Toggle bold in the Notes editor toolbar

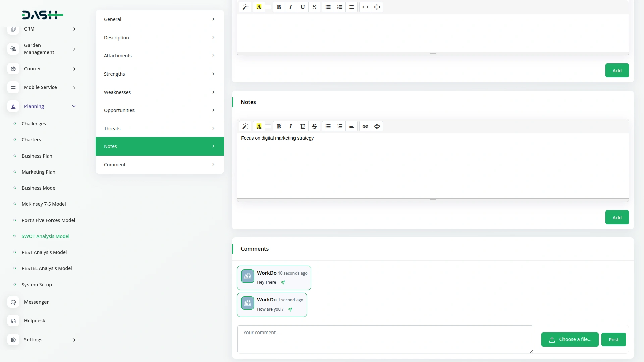point(279,126)
